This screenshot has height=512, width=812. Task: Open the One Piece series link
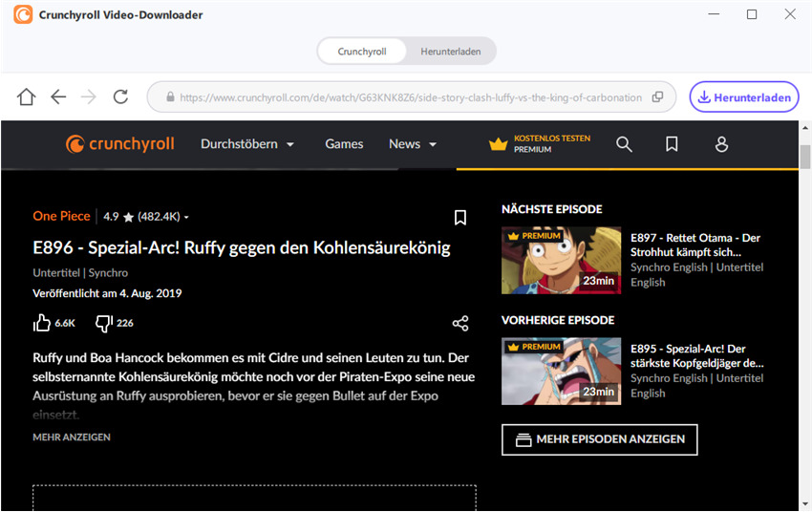[x=61, y=217]
